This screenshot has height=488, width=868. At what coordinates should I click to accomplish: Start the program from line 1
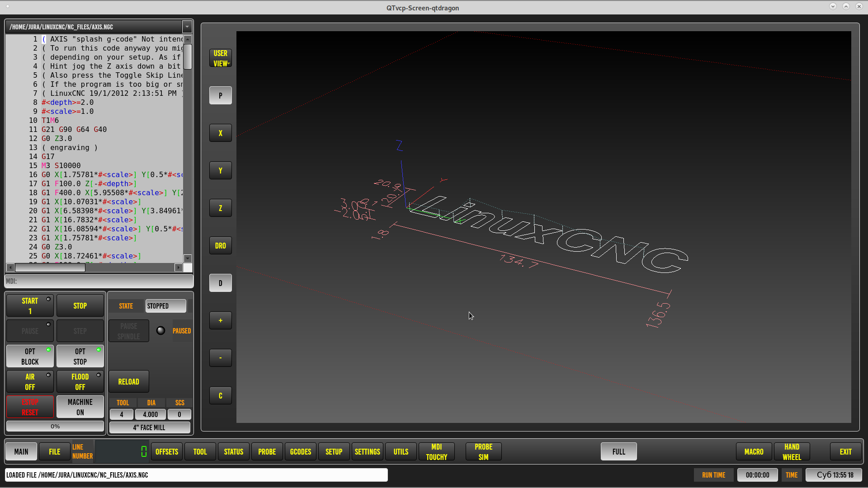[x=30, y=306]
